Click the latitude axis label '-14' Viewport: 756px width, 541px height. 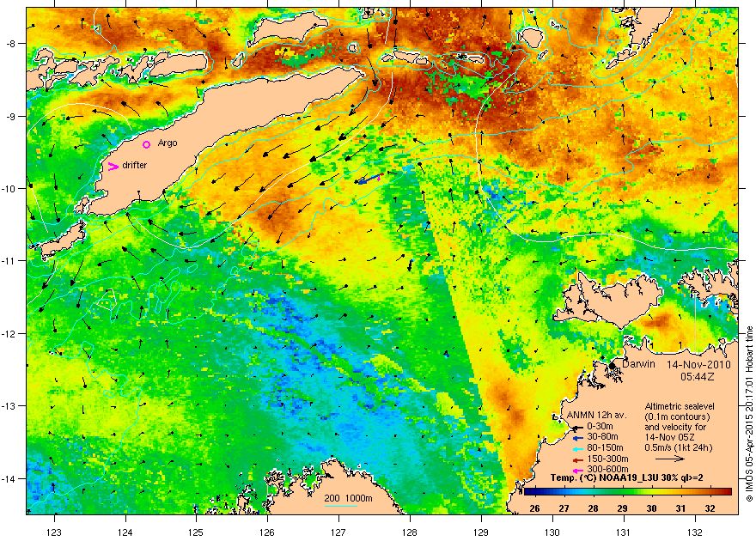point(9,479)
